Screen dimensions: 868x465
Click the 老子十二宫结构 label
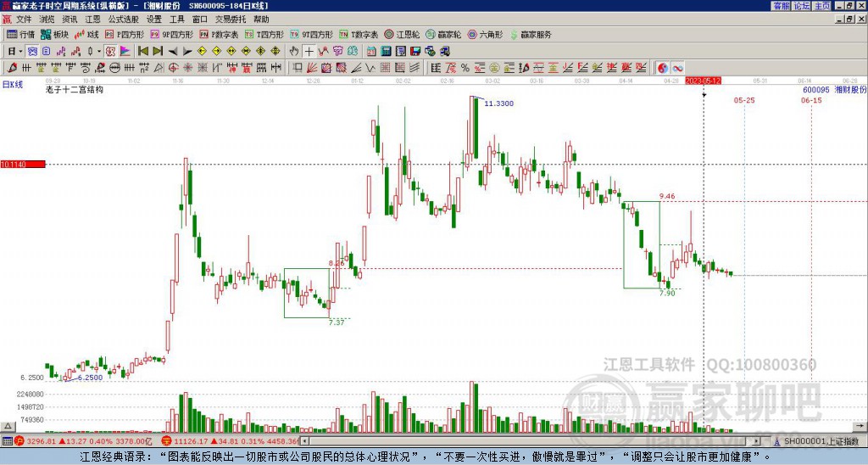(75, 89)
